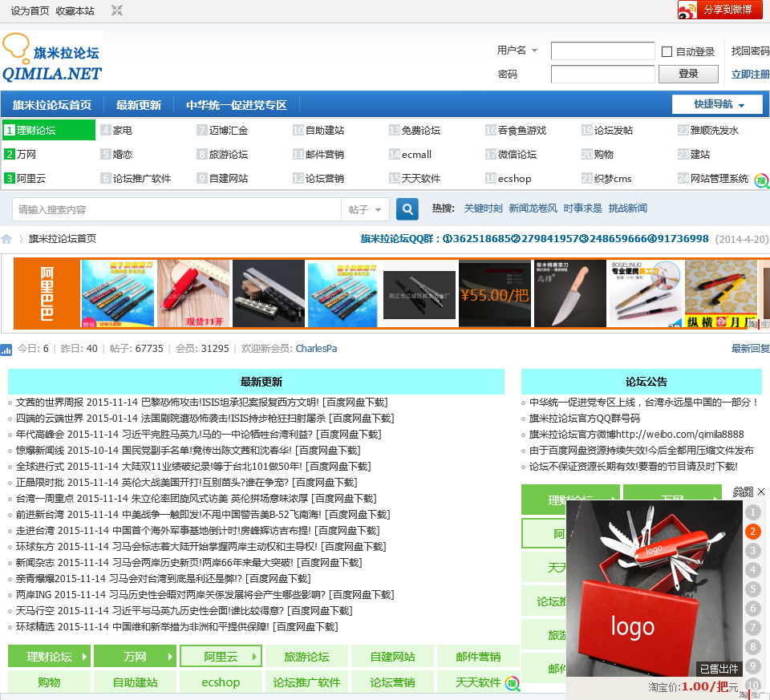Click the floating ad logo knife image
Image resolution: width=770 pixels, height=700 pixels.
[x=654, y=588]
